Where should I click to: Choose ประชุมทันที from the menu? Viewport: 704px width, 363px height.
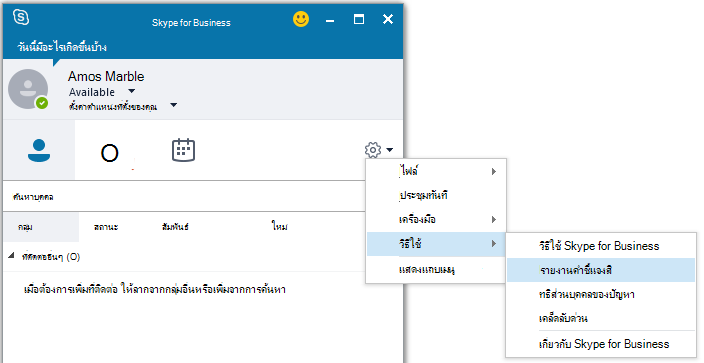(436, 195)
